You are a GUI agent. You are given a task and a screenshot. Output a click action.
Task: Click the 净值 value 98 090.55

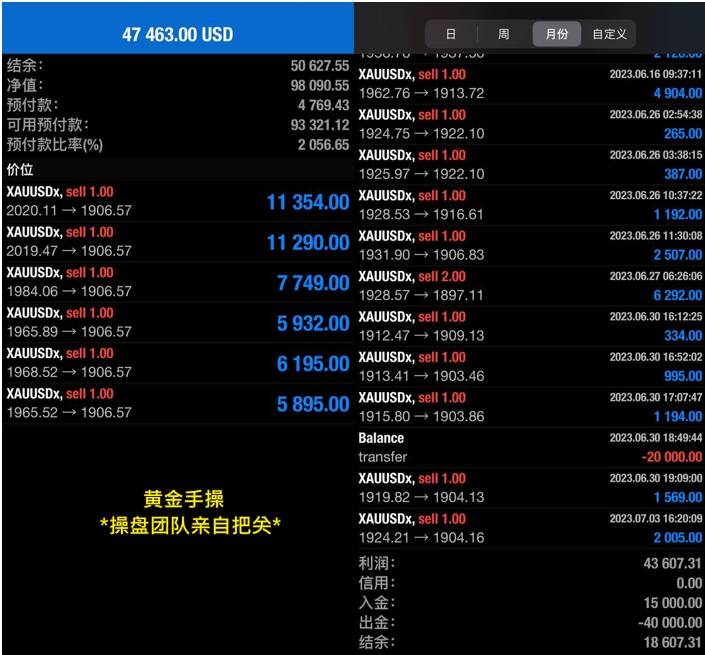pos(320,85)
